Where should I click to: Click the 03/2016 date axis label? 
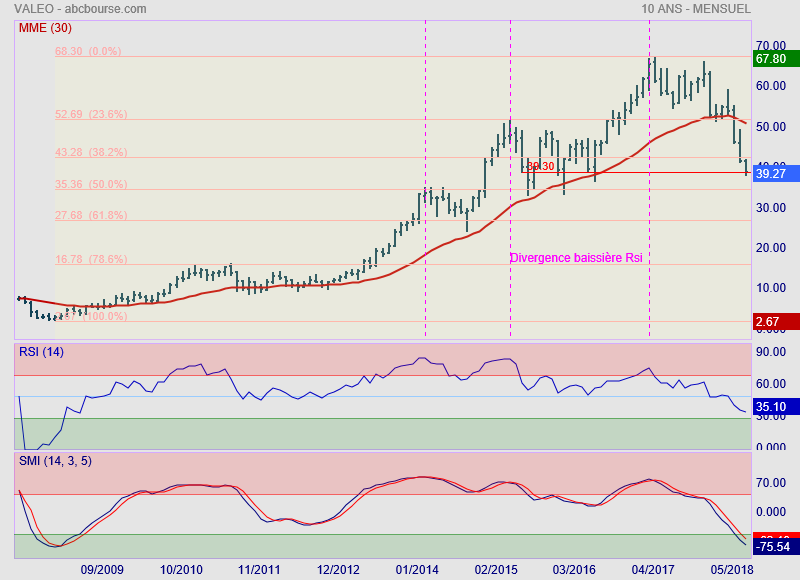coord(574,569)
